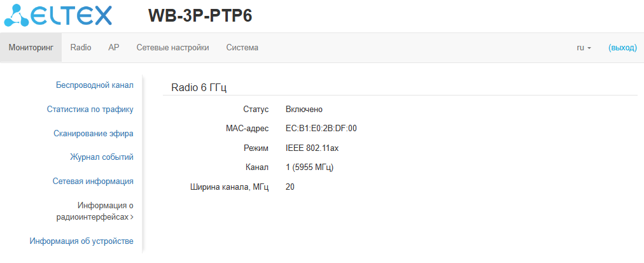Open the AP menu tab
Image resolution: width=644 pixels, height=263 pixels.
tap(114, 48)
